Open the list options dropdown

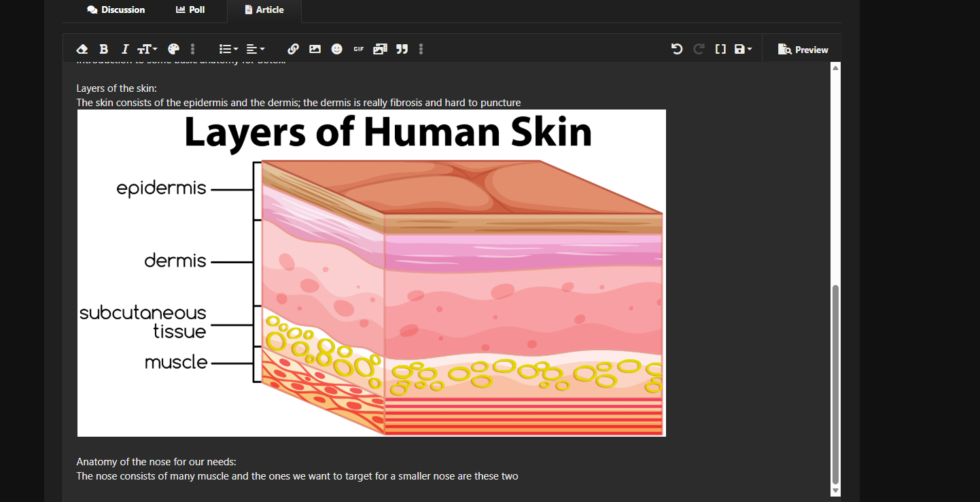point(228,49)
